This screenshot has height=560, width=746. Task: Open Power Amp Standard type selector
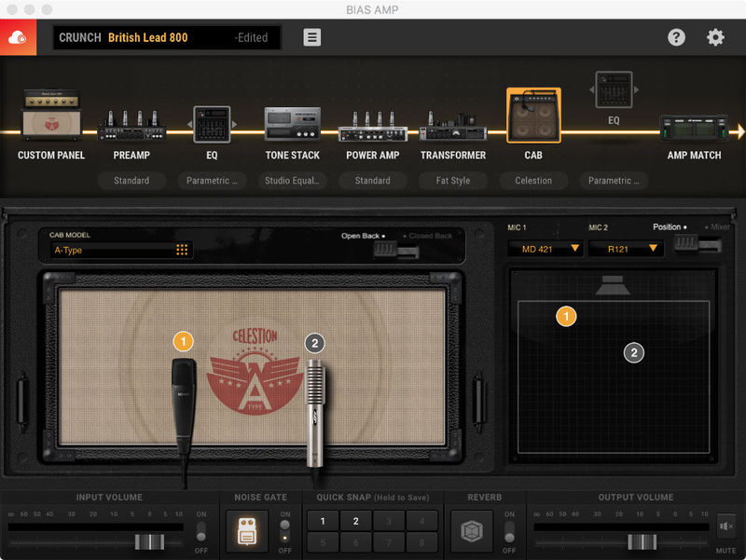pos(372,181)
